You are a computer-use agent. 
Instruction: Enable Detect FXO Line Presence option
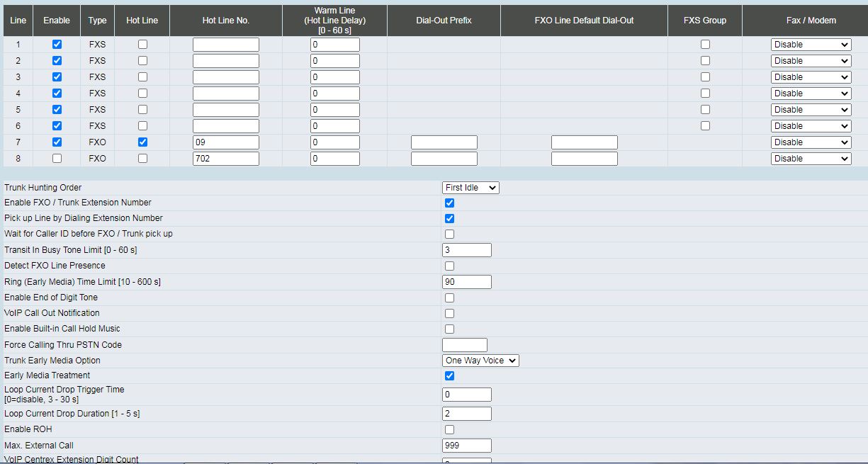(x=449, y=266)
